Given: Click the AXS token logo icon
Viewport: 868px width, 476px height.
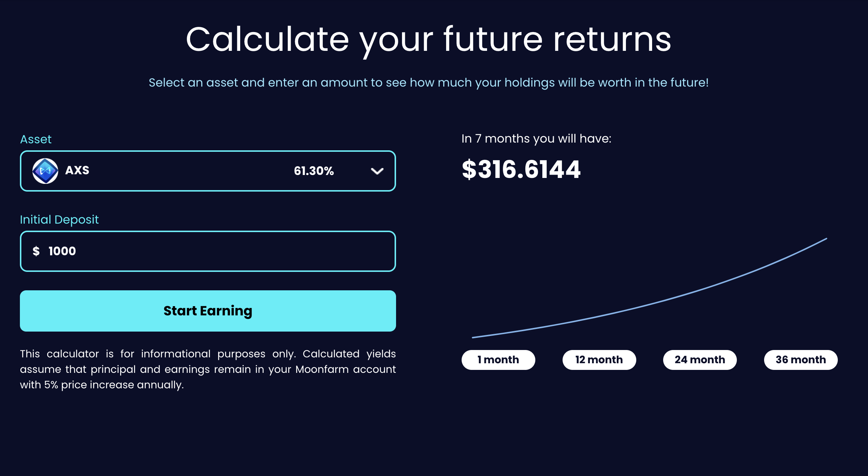Looking at the screenshot, I should (x=45, y=171).
